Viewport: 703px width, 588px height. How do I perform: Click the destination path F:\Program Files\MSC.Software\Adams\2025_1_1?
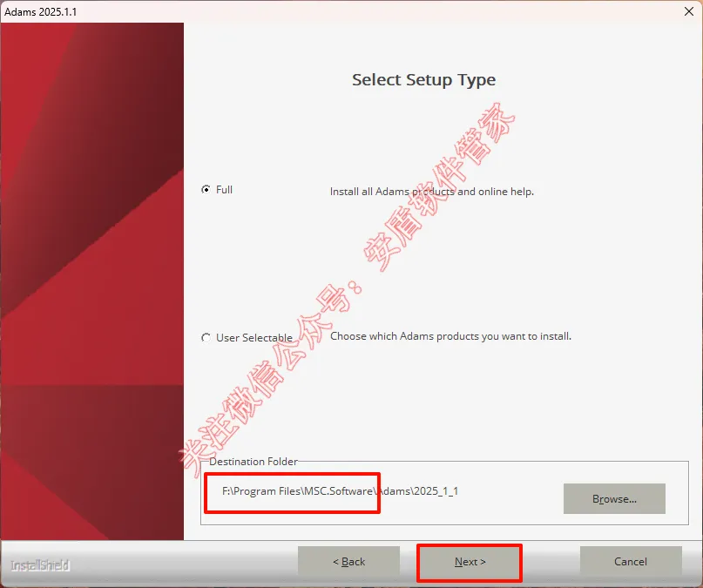340,491
